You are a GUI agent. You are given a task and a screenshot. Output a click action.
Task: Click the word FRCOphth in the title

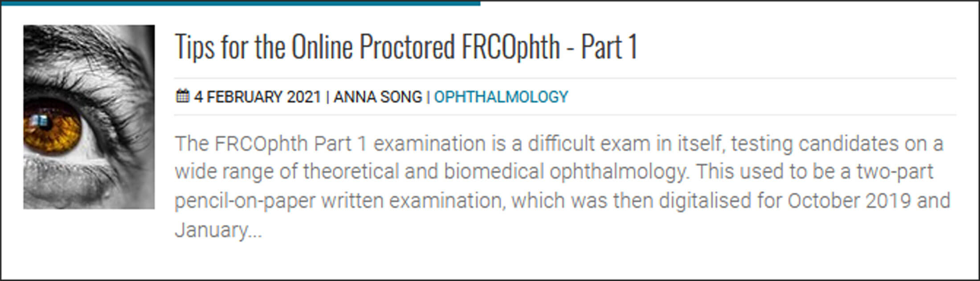coord(510,46)
